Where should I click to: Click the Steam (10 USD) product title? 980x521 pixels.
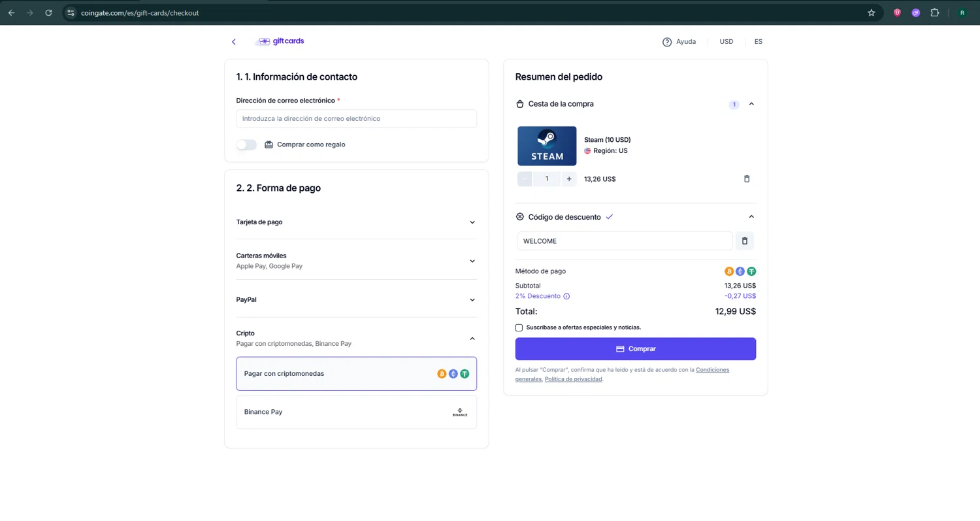(608, 140)
